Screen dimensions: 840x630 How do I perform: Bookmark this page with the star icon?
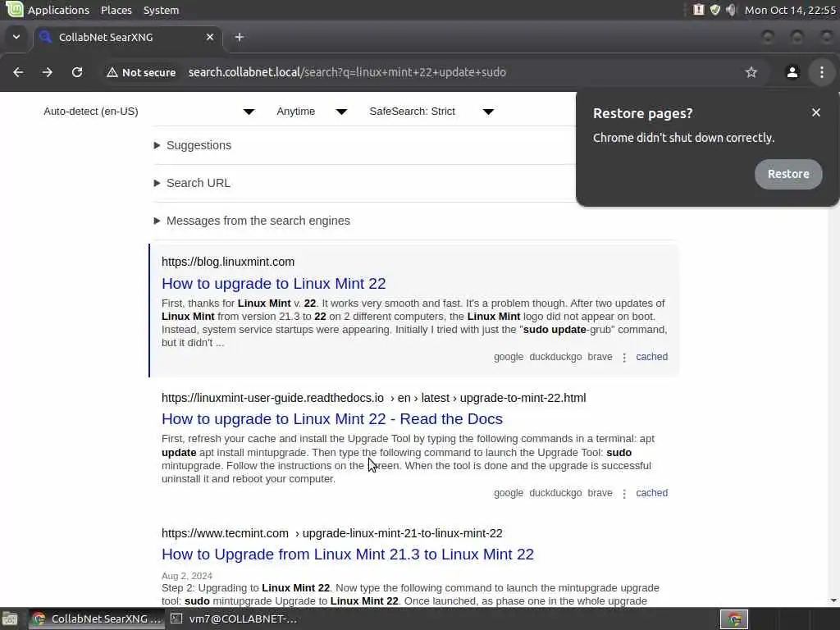[751, 72]
